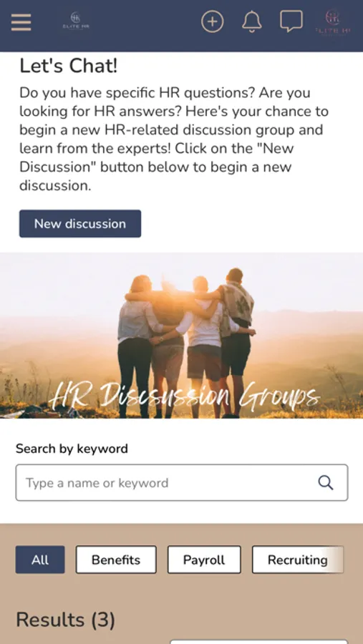This screenshot has width=363, height=644.
Task: Filter discussions by Payroll
Action: [x=204, y=560]
